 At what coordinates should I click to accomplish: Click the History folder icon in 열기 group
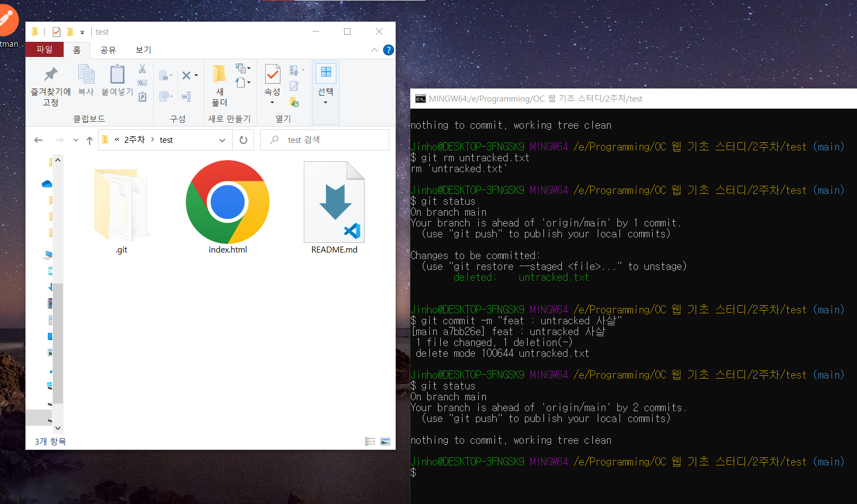coord(294,102)
